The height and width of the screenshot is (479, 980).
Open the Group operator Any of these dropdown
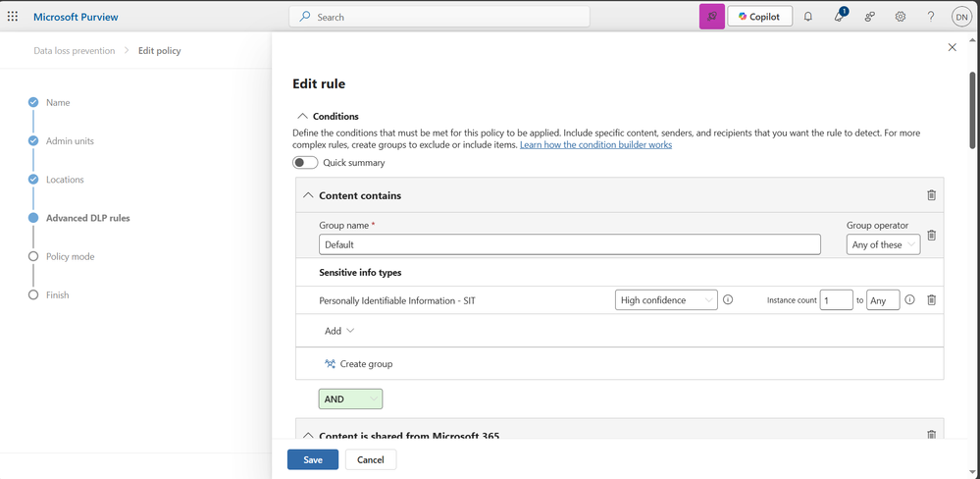pos(883,244)
